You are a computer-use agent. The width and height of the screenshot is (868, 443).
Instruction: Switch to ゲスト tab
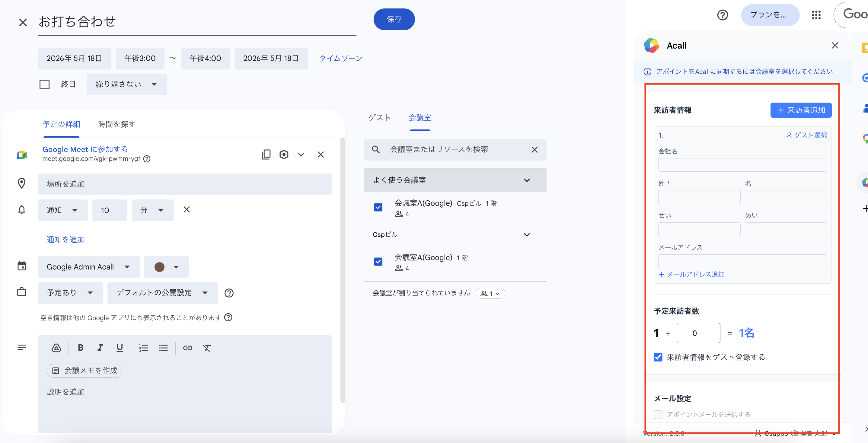(379, 118)
